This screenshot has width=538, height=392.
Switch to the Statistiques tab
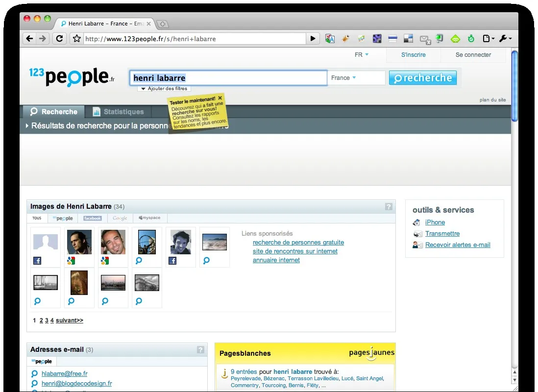119,112
